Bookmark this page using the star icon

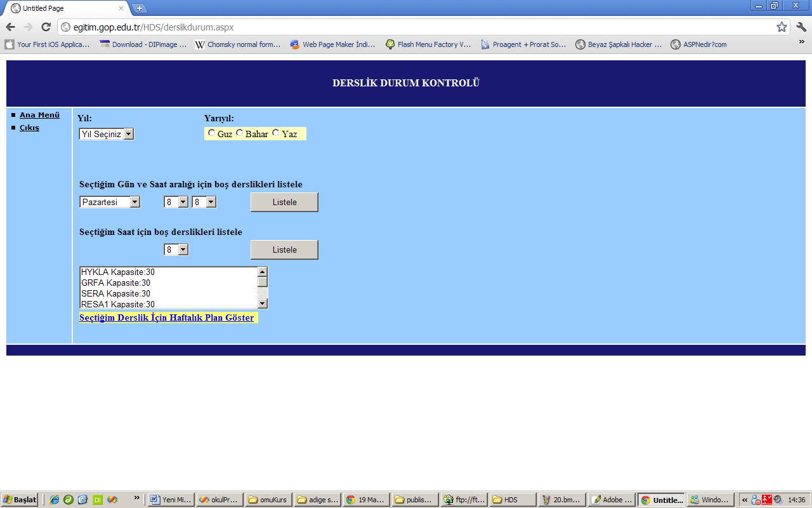(x=782, y=27)
